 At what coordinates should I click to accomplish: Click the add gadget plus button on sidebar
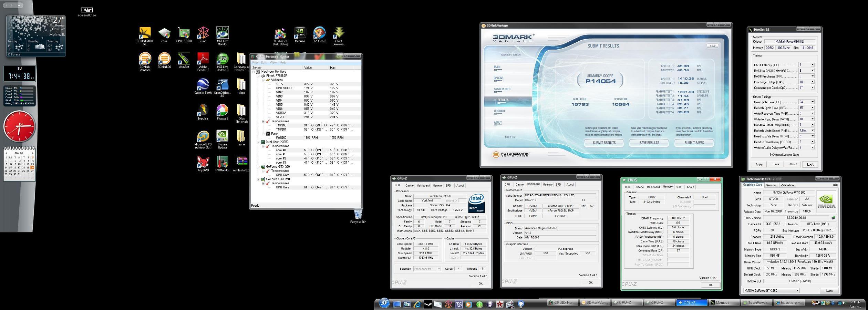coord(19,5)
